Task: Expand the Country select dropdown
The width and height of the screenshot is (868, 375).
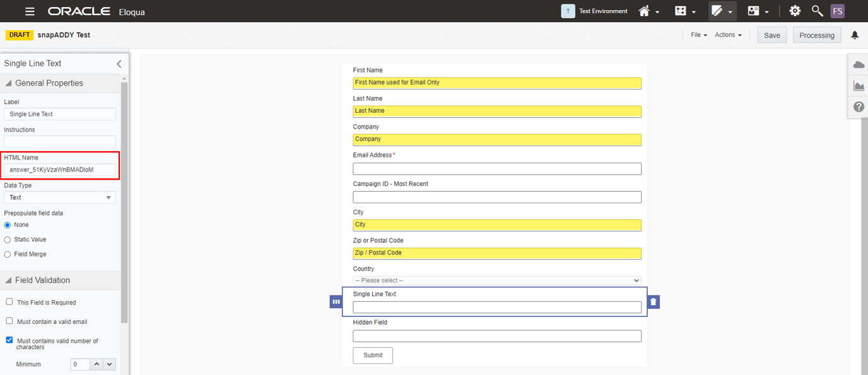Action: click(496, 280)
